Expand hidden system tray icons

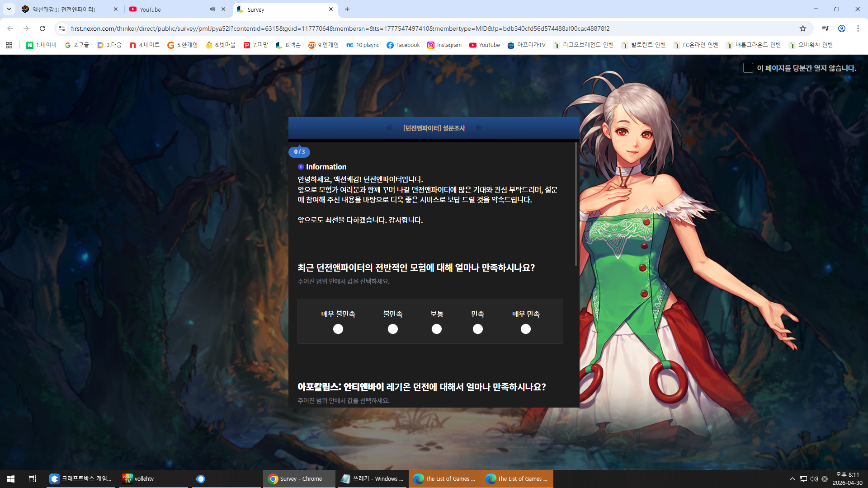coord(792,479)
